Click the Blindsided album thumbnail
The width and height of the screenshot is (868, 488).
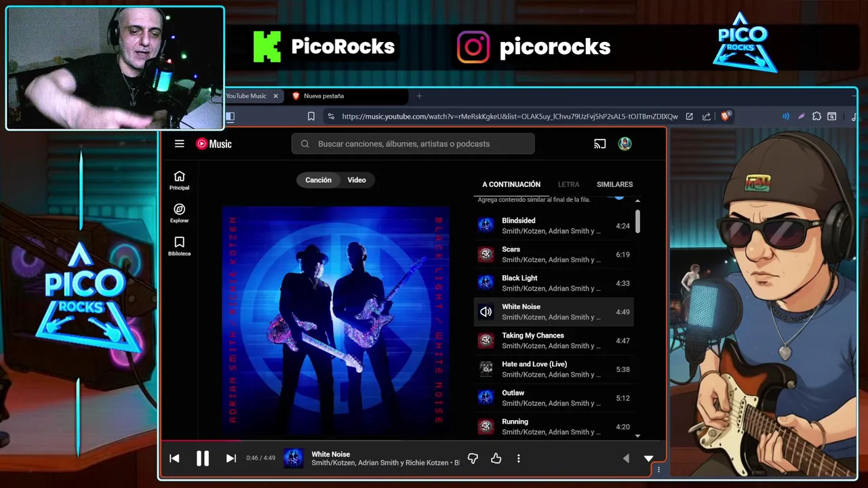(x=486, y=226)
